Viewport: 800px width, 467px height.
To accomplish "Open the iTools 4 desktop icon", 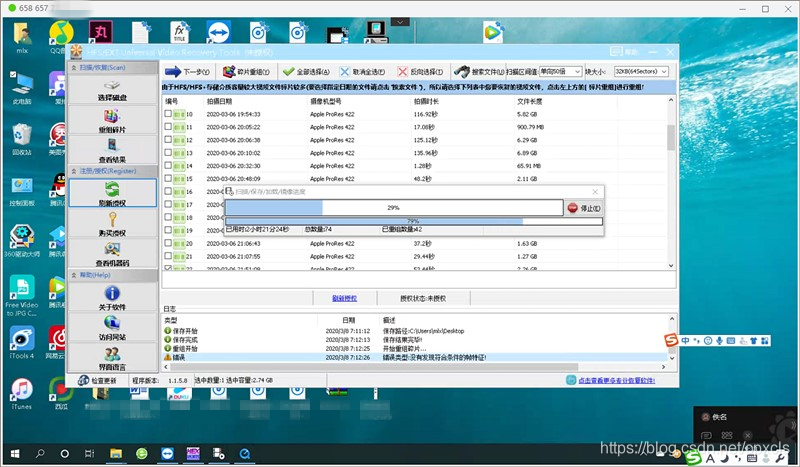I will (x=21, y=343).
